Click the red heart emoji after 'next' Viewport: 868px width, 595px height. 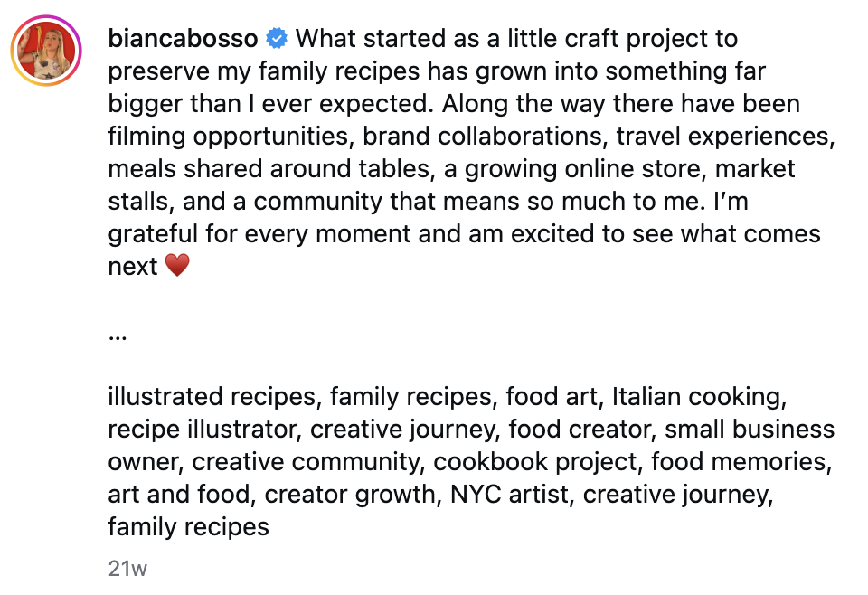coord(177,266)
